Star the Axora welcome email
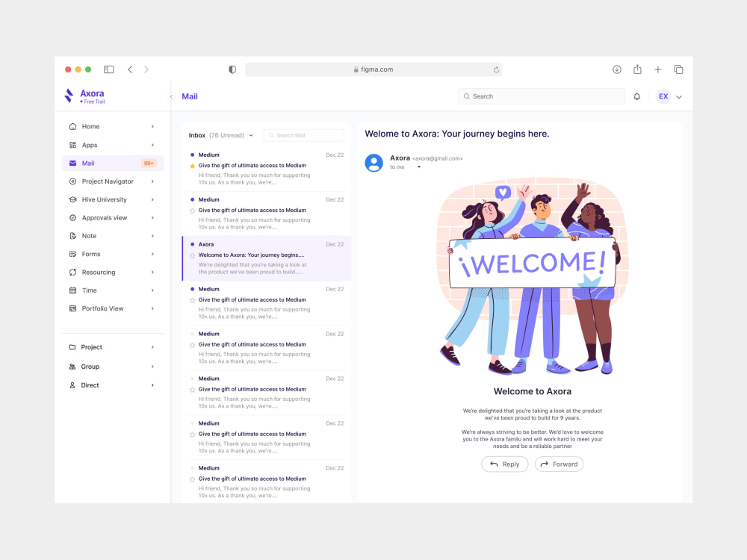 point(193,255)
